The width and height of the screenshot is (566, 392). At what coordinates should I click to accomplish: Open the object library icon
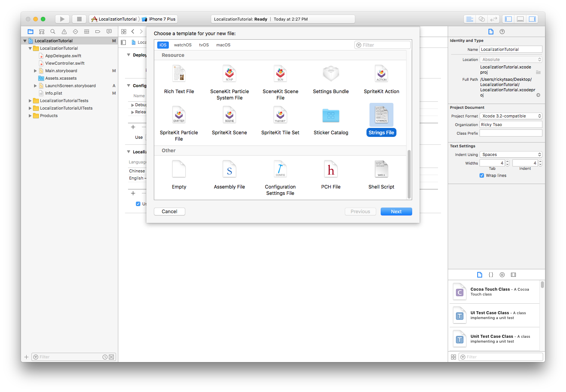[502, 275]
